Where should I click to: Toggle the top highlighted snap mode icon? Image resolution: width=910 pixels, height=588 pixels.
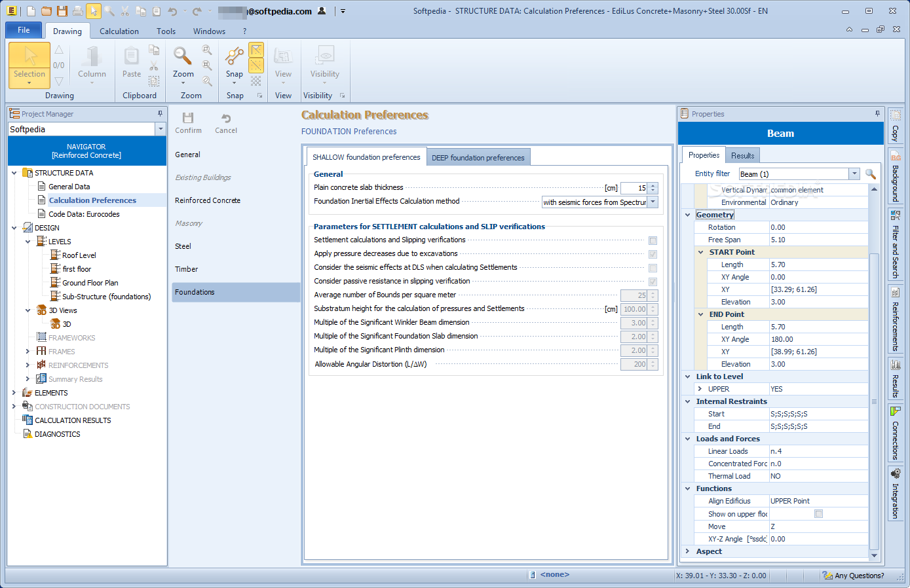(x=256, y=50)
